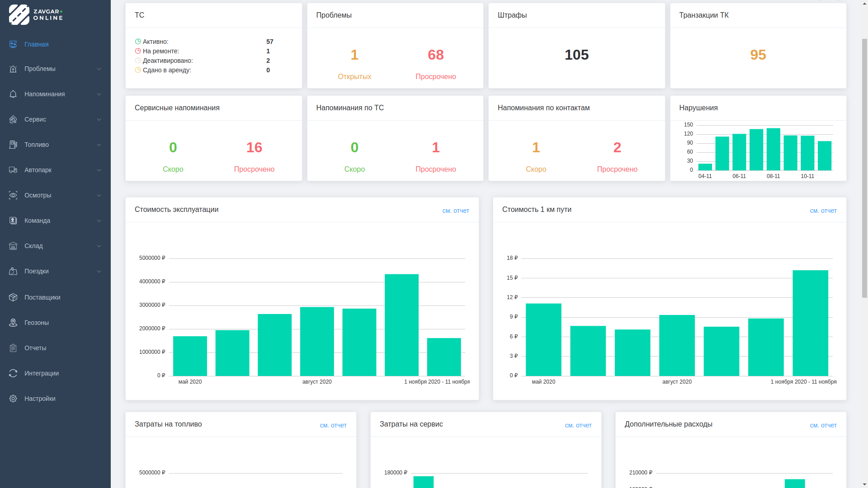Expand the Сервис submenu chevron

click(99, 119)
